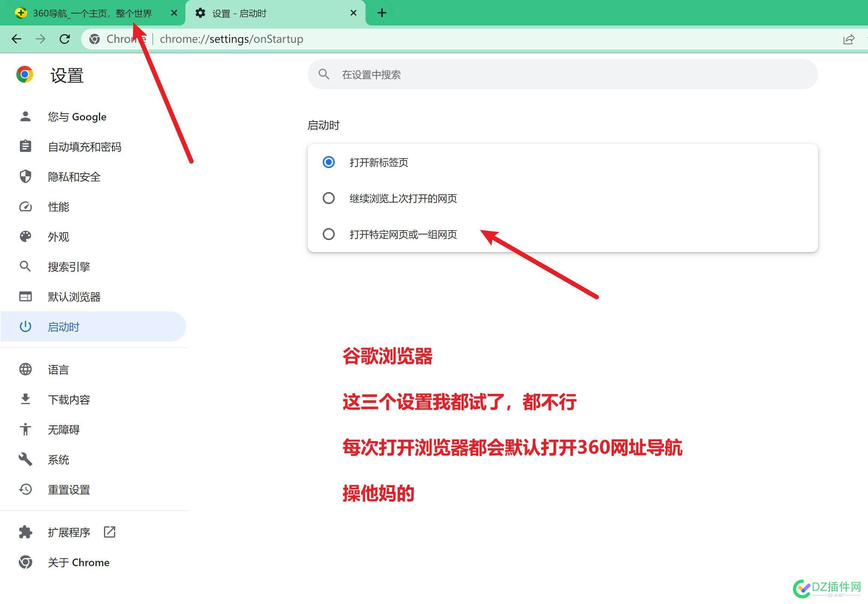Click the Chrome logo beside 设置
This screenshot has width=868, height=604.
(x=25, y=74)
